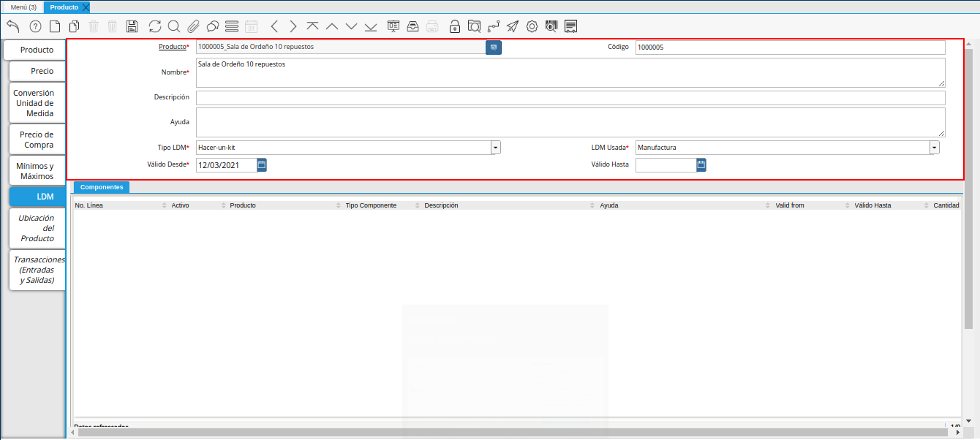This screenshot has height=440, width=980.
Task: Expand the LDM Usada dropdown
Action: [934, 148]
